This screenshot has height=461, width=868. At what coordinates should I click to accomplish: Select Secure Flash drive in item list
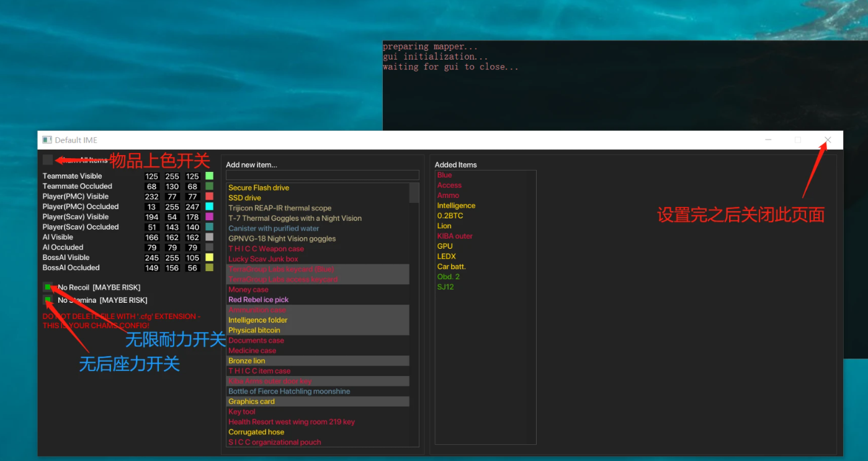coord(259,188)
